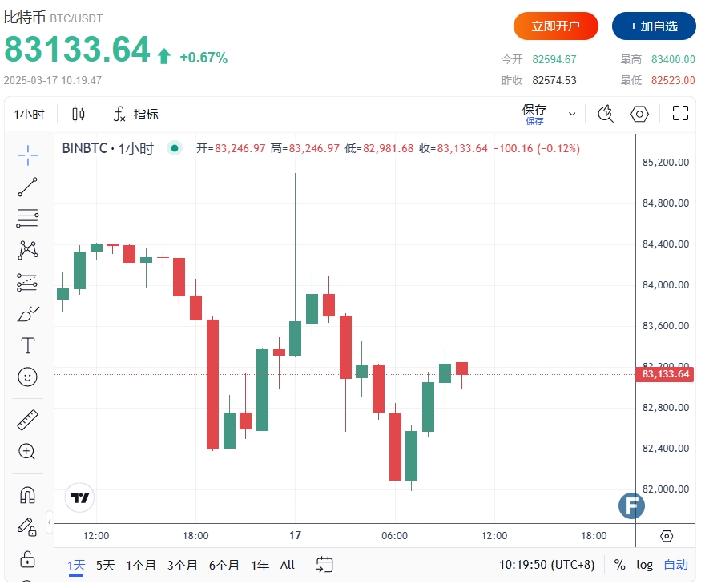
Task: Open the emoji icons tool
Action: pos(28,377)
